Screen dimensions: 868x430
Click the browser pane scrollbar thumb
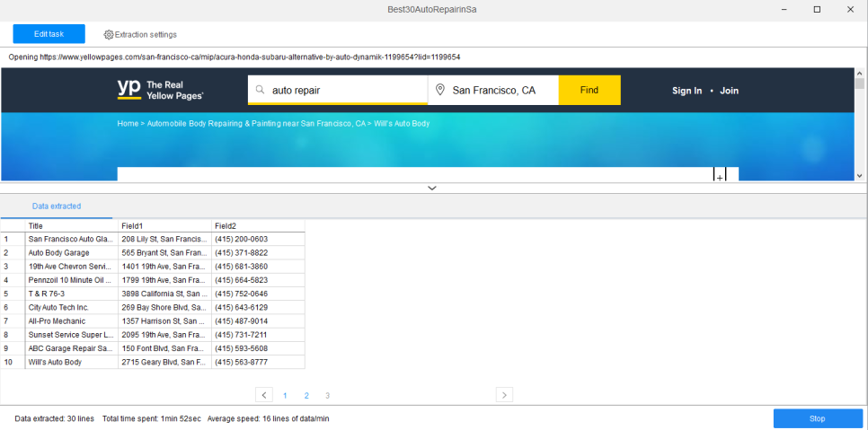point(859,83)
